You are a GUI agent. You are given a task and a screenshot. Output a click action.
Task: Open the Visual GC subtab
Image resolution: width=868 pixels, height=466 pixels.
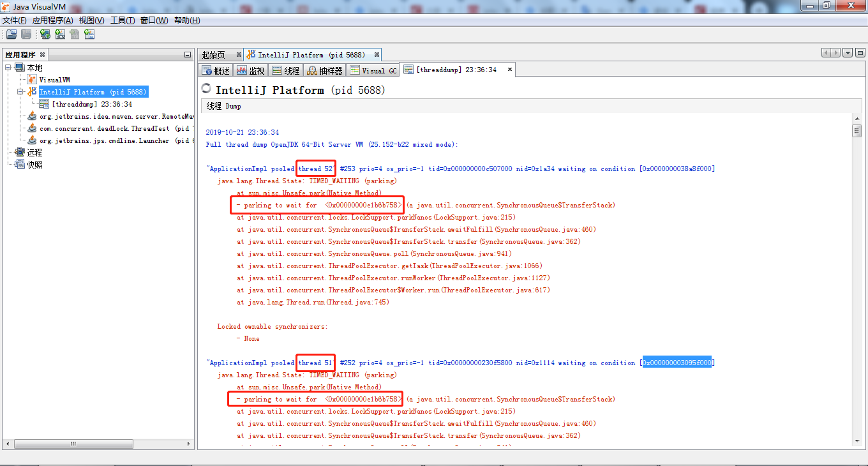tap(373, 70)
